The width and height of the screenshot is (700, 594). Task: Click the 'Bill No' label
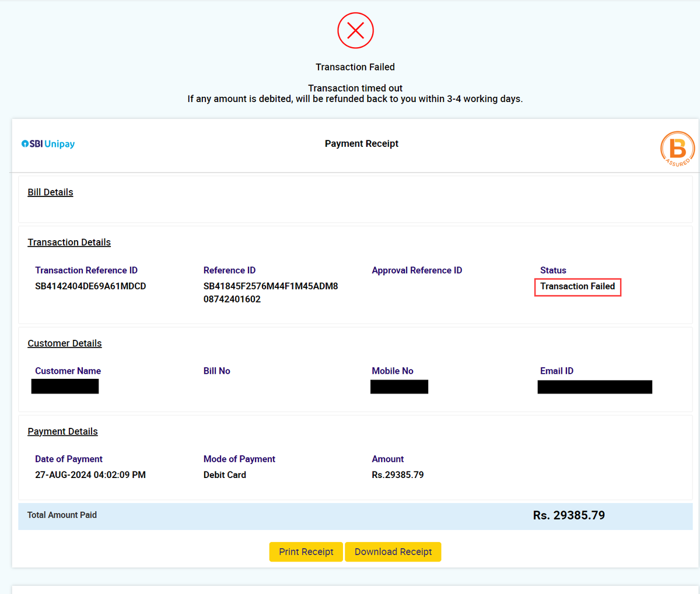(x=217, y=371)
